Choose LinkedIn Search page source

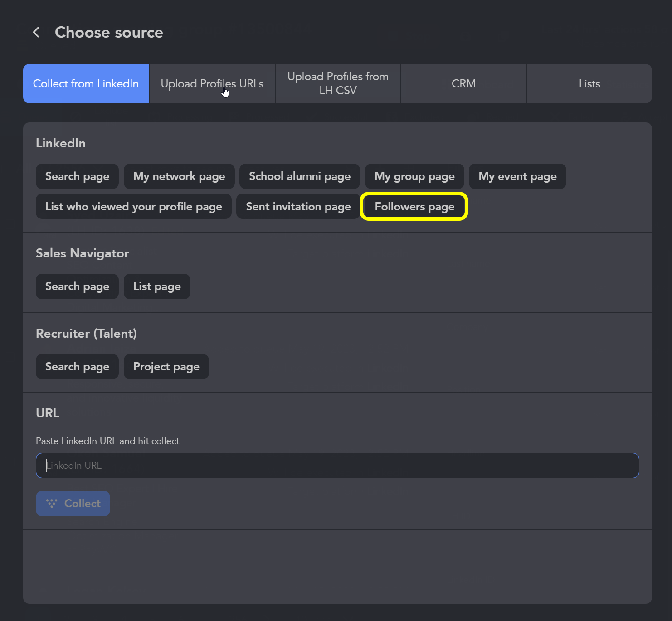point(77,176)
